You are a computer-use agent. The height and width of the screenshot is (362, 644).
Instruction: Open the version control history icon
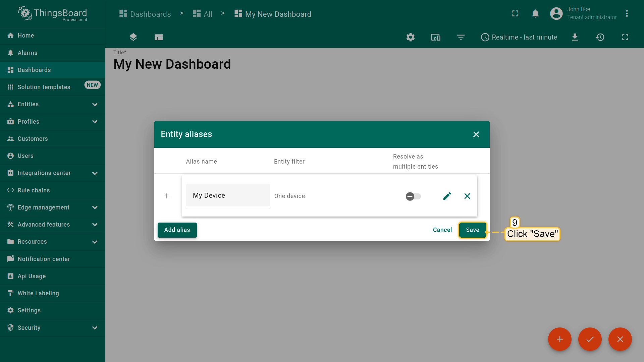(x=600, y=37)
